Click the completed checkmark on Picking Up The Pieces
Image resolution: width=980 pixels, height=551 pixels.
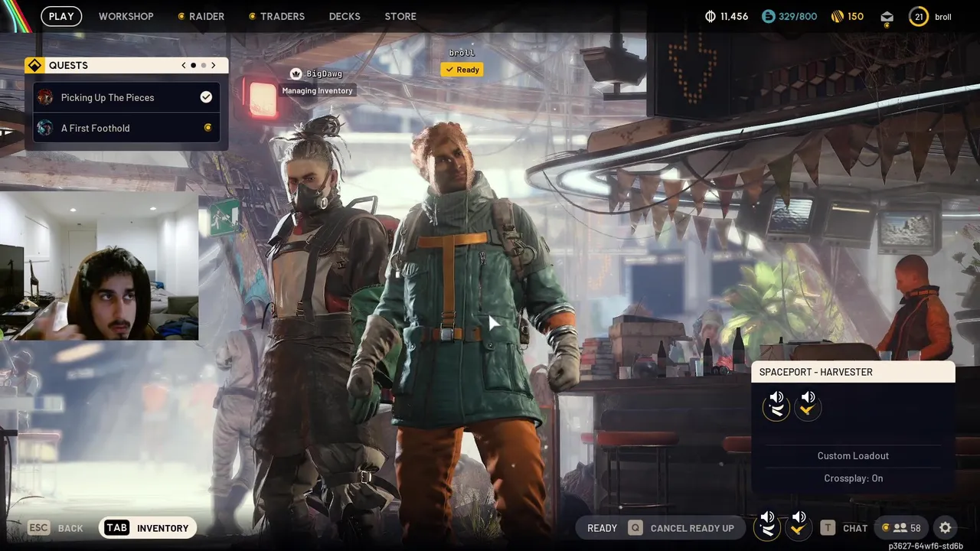tap(206, 97)
